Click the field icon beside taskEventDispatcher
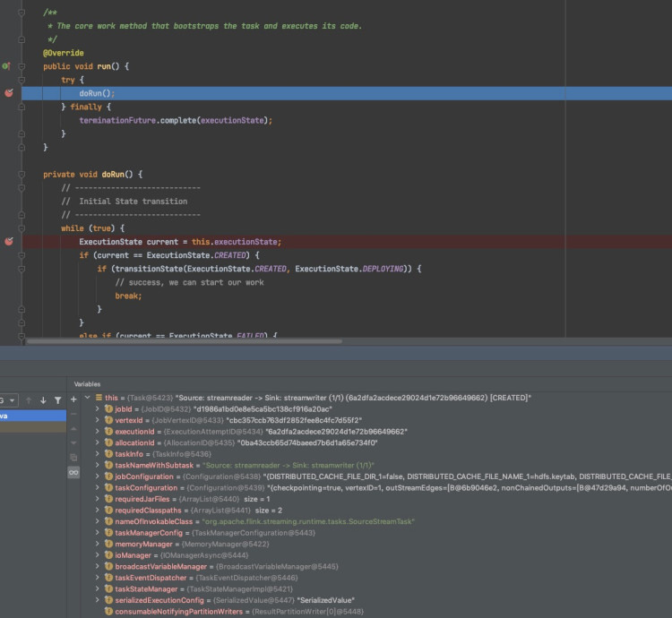 click(x=108, y=578)
